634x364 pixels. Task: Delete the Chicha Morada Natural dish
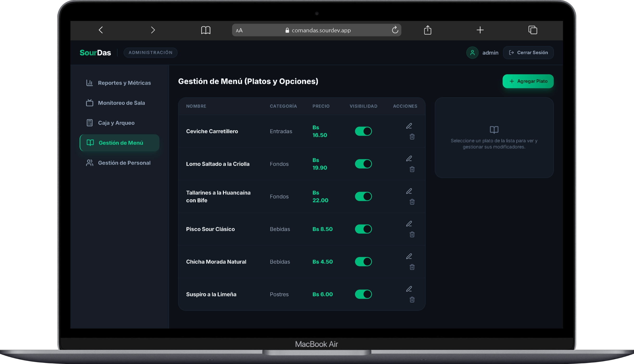point(412,267)
